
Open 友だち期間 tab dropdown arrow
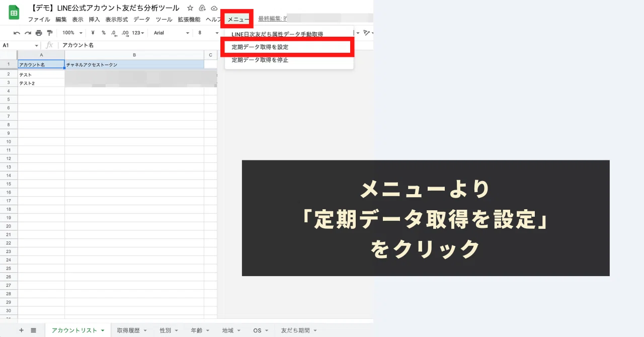pyautogui.click(x=315, y=330)
